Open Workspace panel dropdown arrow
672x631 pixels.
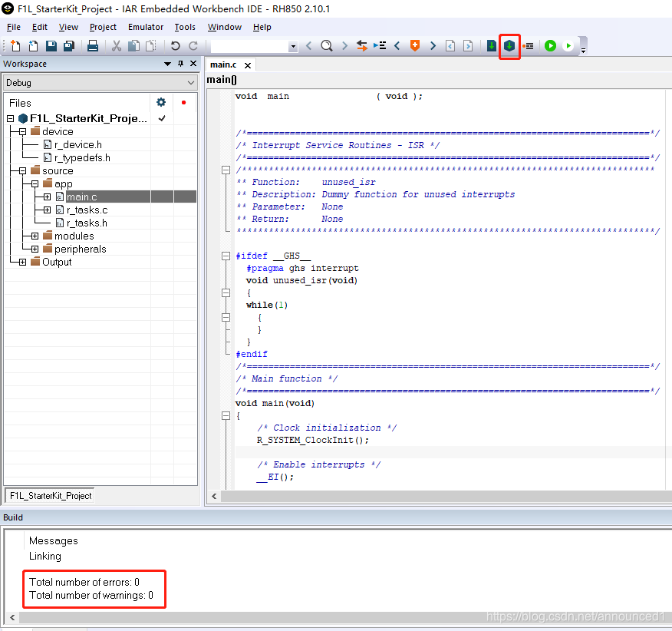click(x=167, y=64)
